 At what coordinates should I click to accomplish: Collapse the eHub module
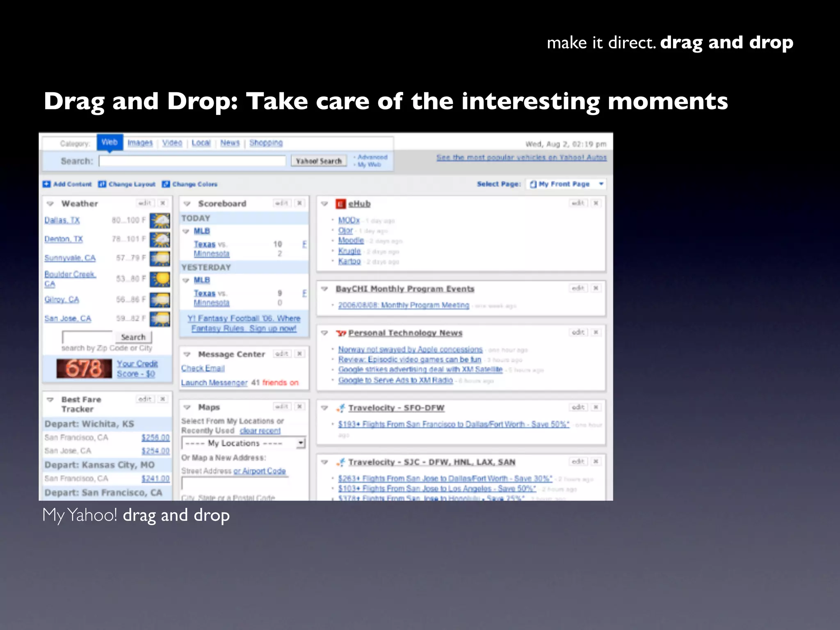click(324, 204)
